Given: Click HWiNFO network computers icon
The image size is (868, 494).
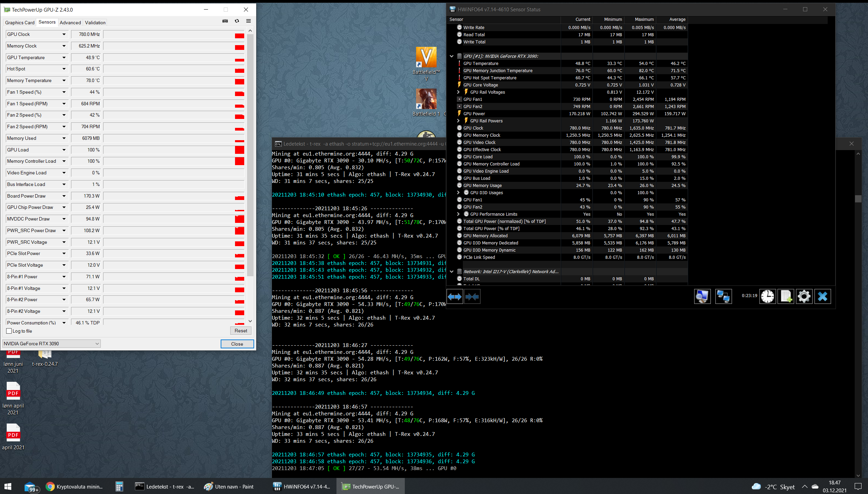Looking at the screenshot, I should click(723, 296).
